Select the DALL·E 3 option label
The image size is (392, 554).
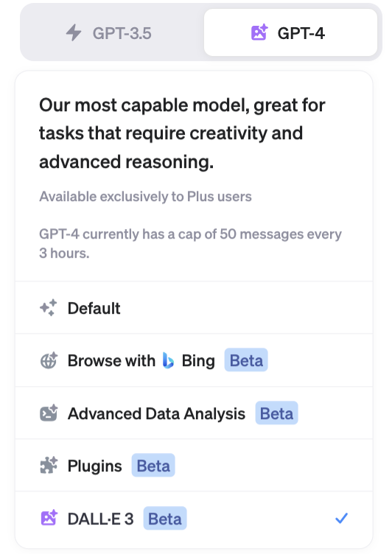101,519
